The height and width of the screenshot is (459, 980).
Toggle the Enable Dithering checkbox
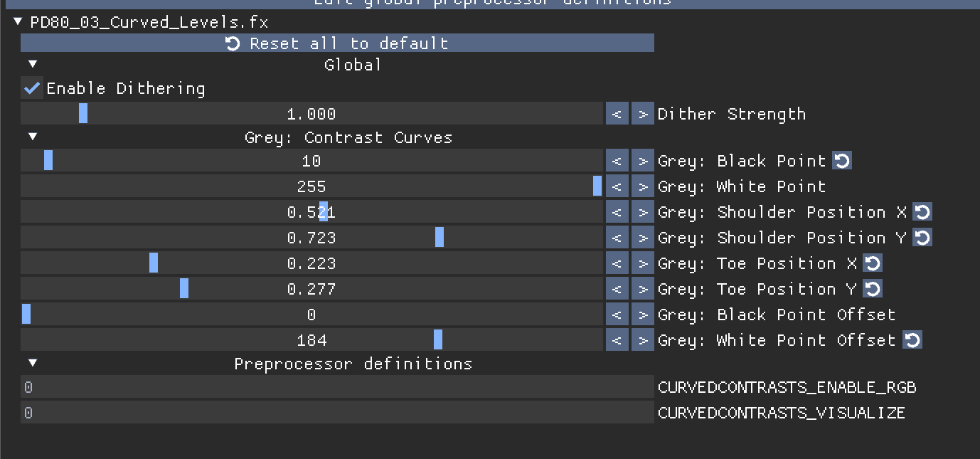click(32, 88)
